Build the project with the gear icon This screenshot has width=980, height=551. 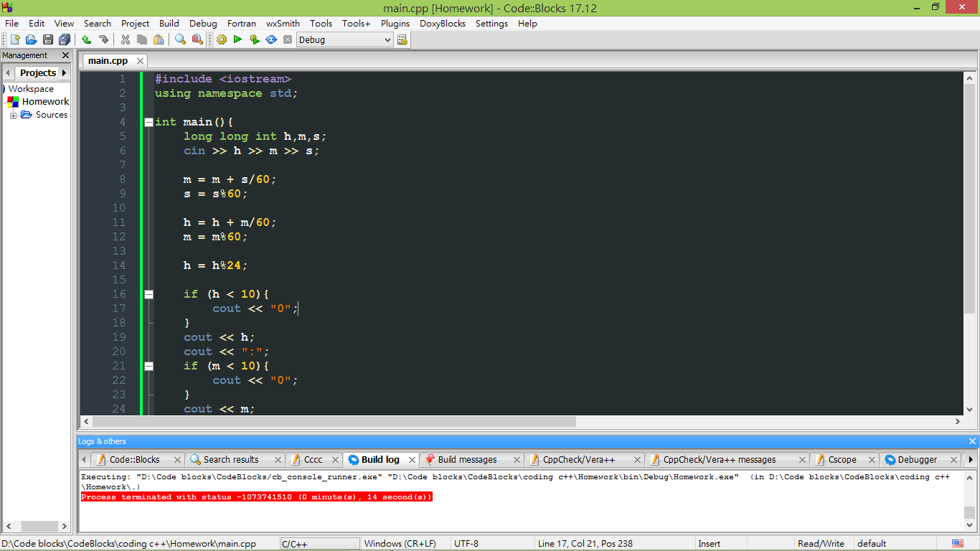pos(221,39)
